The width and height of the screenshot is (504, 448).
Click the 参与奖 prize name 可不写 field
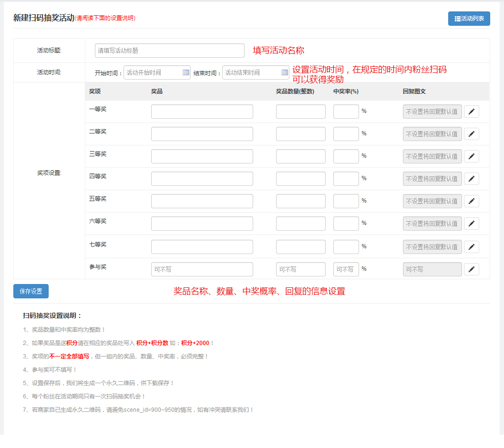pyautogui.click(x=202, y=269)
